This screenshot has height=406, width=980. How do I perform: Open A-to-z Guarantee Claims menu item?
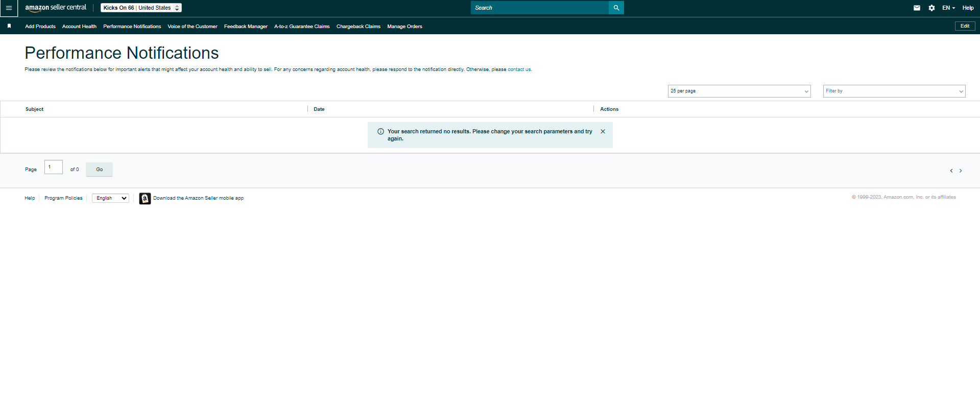tap(302, 27)
